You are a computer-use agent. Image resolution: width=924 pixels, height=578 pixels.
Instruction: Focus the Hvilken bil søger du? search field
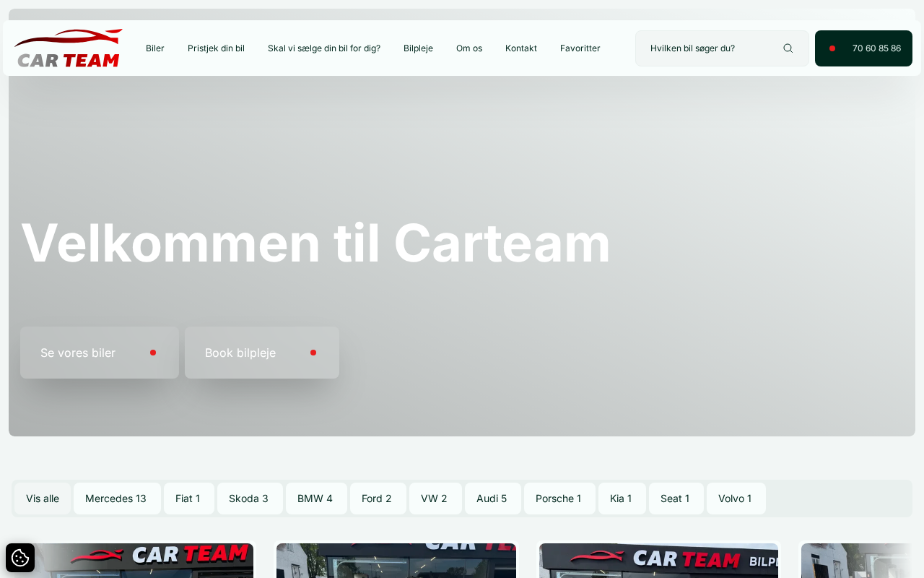pos(722,48)
